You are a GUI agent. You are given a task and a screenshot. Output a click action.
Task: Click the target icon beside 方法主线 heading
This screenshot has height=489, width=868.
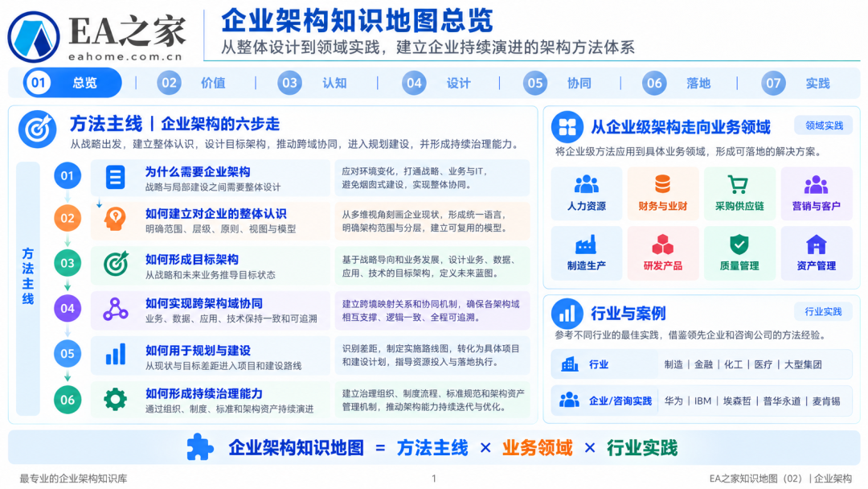tap(37, 129)
